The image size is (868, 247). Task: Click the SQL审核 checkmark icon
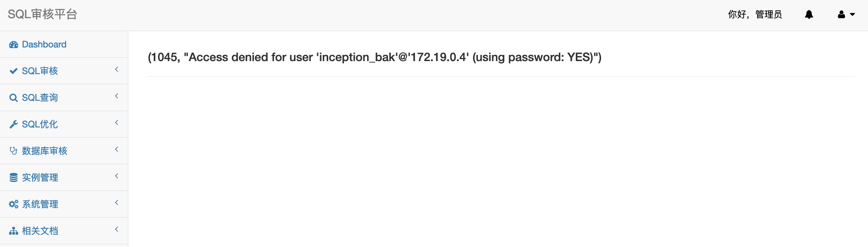click(14, 71)
